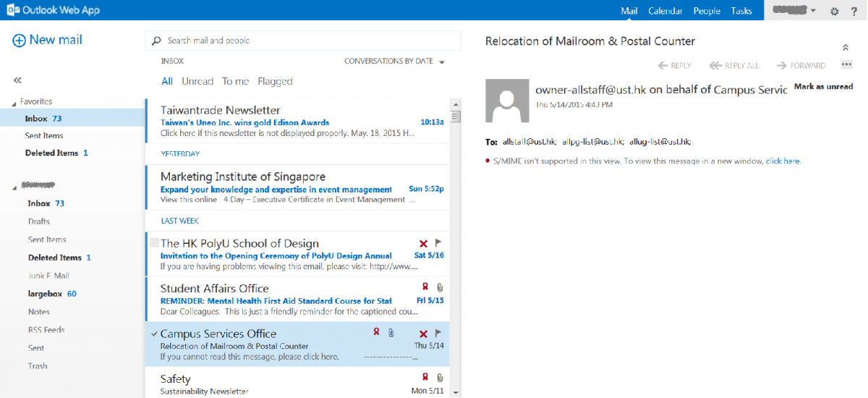Image resolution: width=868 pixels, height=398 pixels.
Task: Open the Safety Sustainability Newsletter email
Action: point(297,383)
